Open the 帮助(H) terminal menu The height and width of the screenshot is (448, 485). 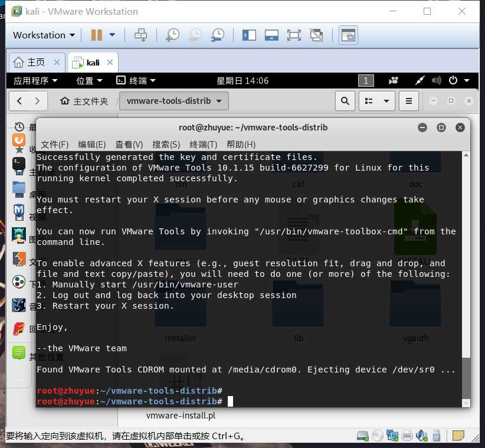click(241, 145)
